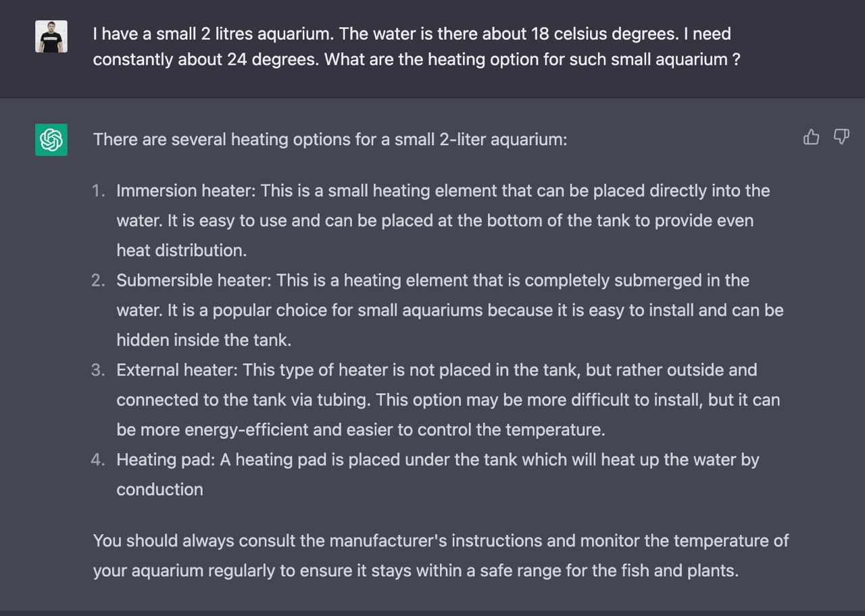Click the ChatGPT logo avatar
Image resolution: width=865 pixels, height=616 pixels.
tap(51, 140)
